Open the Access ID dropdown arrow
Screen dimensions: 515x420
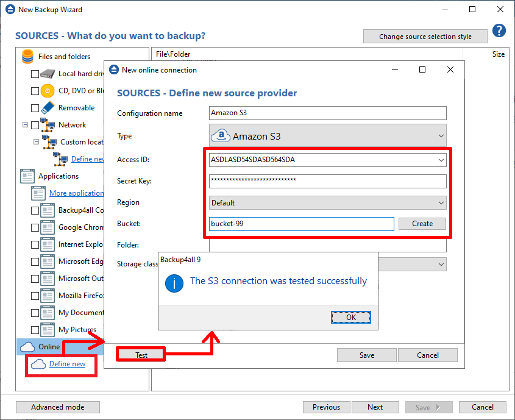(441, 160)
